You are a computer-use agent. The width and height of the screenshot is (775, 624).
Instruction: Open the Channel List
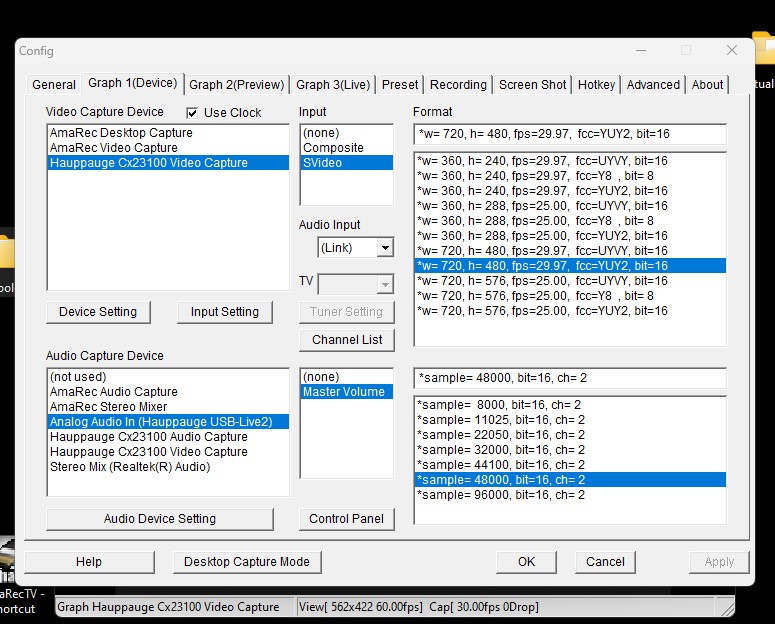[x=347, y=340]
